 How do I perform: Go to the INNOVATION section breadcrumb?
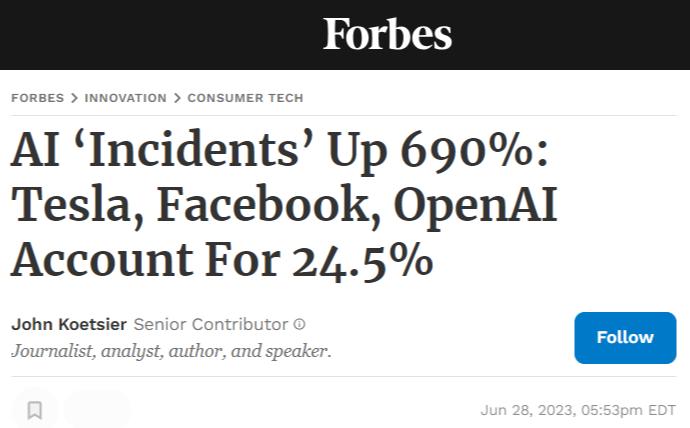point(125,98)
